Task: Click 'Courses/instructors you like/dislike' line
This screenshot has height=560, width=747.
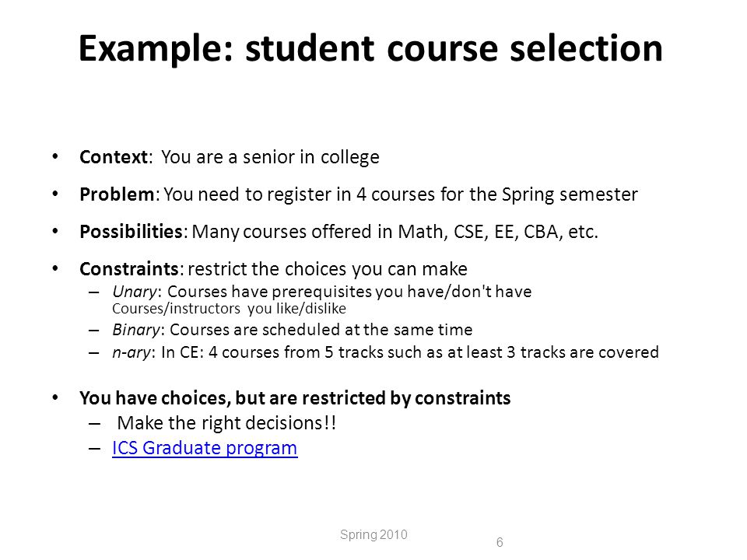Action: pyautogui.click(x=229, y=309)
